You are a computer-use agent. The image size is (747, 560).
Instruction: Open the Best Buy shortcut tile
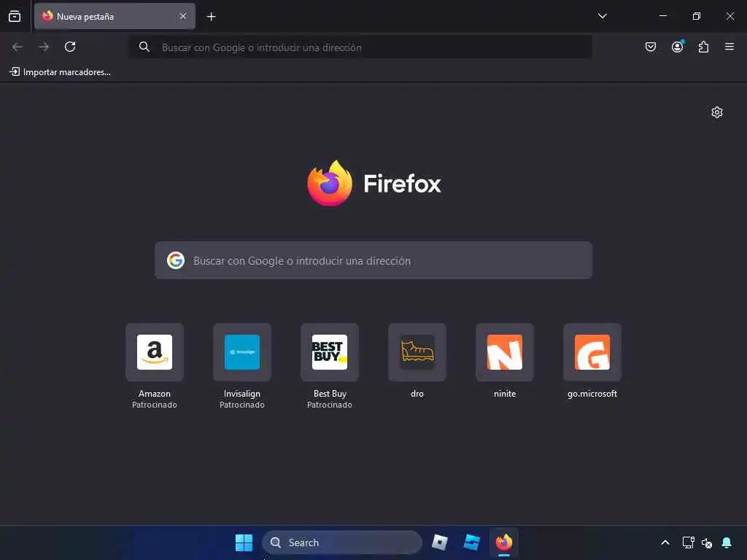(330, 352)
